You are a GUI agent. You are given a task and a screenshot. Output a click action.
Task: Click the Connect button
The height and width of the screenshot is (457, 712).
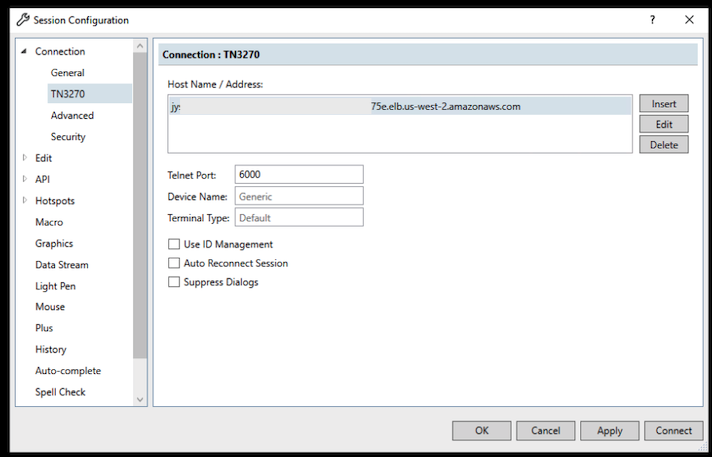(x=673, y=431)
